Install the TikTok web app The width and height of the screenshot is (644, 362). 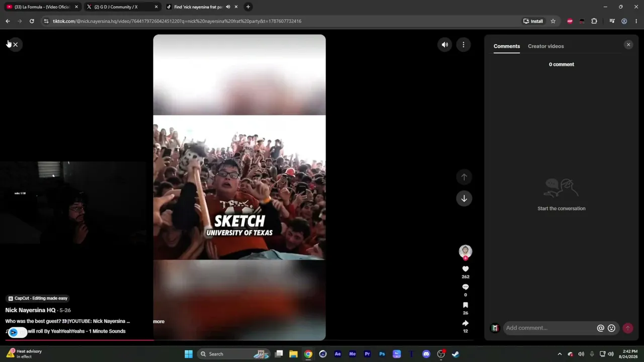(x=533, y=21)
